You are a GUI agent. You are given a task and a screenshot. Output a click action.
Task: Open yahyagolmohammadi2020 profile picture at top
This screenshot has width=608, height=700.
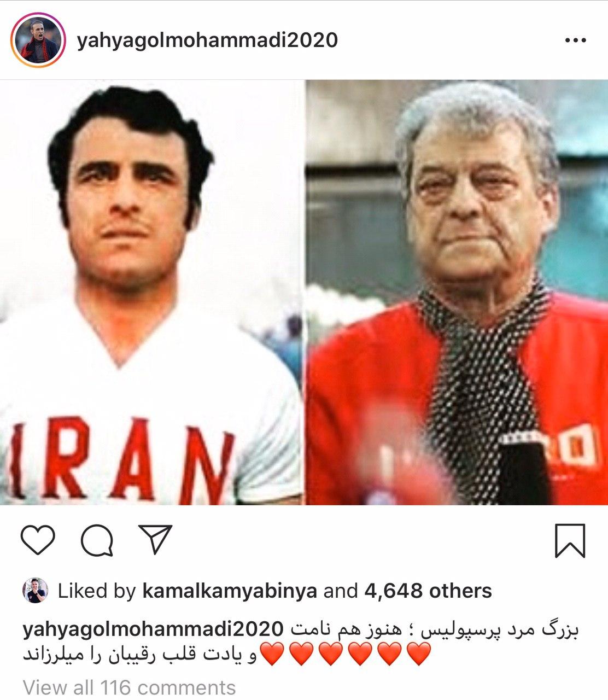click(x=38, y=40)
